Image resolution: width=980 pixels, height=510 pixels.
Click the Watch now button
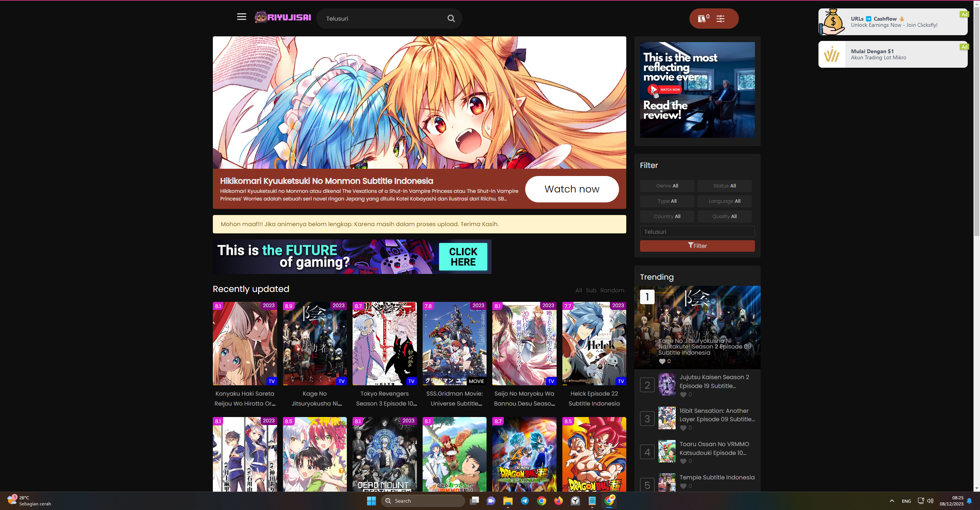pos(572,189)
